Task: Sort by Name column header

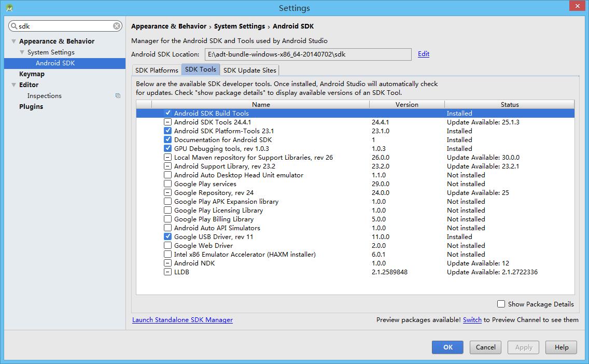Action: tap(261, 104)
